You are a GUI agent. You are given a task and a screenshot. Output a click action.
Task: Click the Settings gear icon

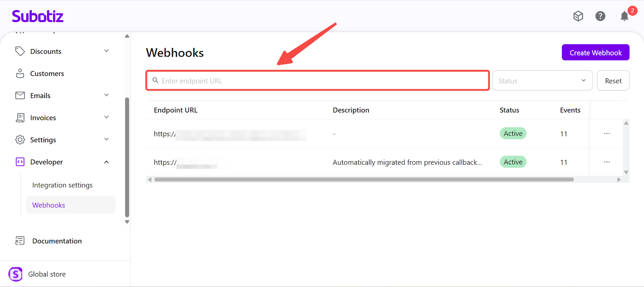coord(20,139)
